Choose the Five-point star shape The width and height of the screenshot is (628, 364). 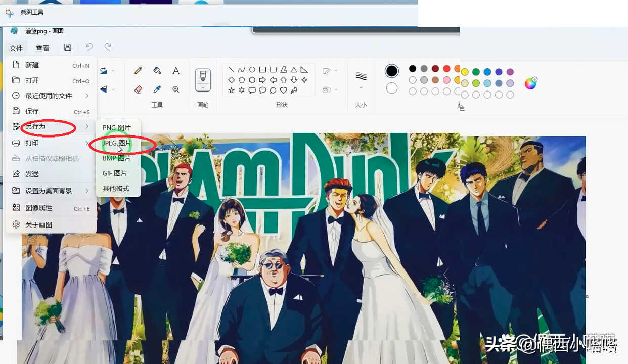click(x=231, y=90)
